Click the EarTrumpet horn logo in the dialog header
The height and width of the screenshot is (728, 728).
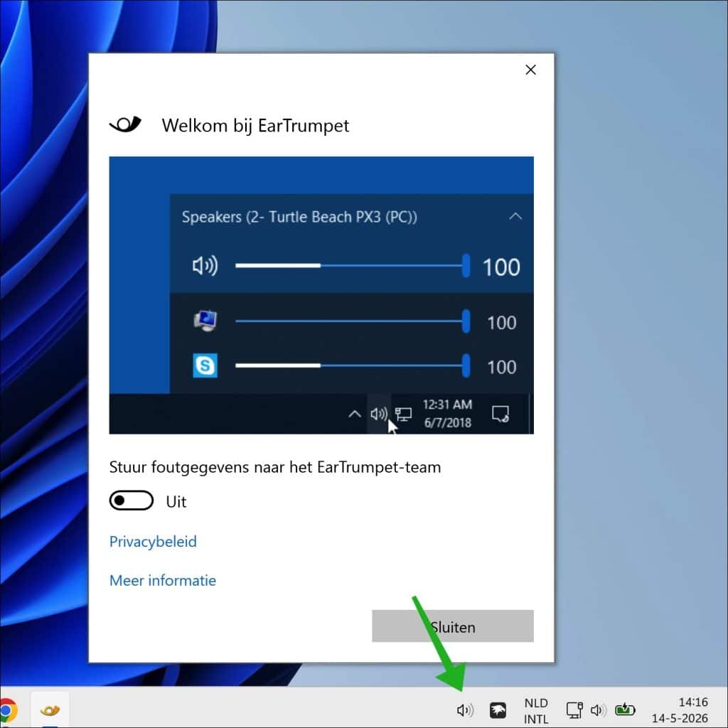click(x=125, y=124)
